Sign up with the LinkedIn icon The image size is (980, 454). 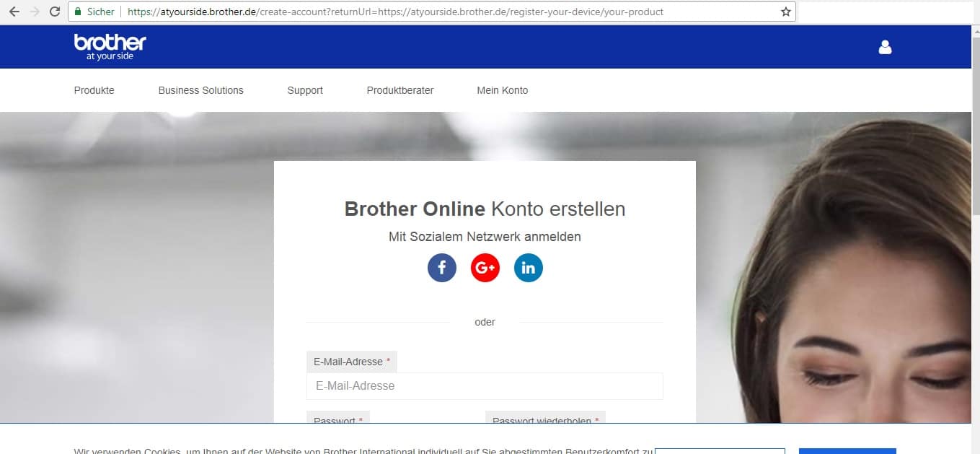pyautogui.click(x=529, y=268)
